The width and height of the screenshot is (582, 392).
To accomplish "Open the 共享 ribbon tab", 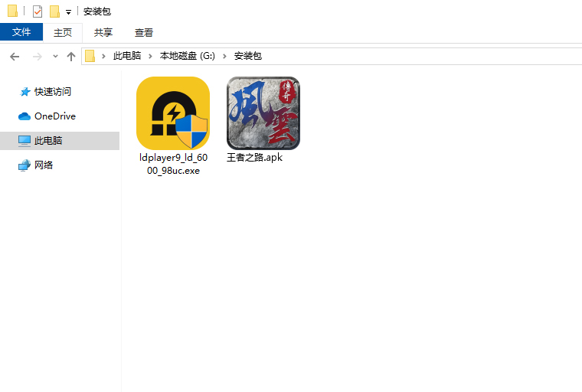I will click(103, 32).
